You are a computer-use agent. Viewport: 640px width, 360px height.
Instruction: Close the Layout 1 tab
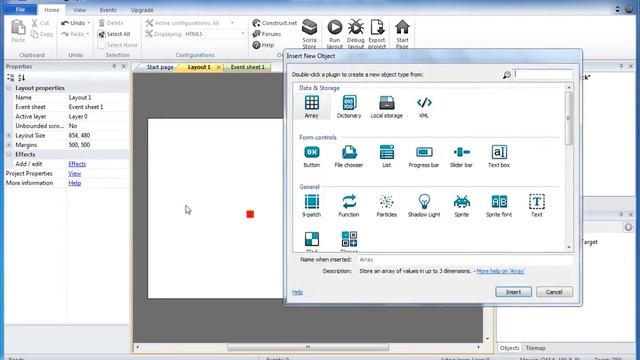pos(219,67)
